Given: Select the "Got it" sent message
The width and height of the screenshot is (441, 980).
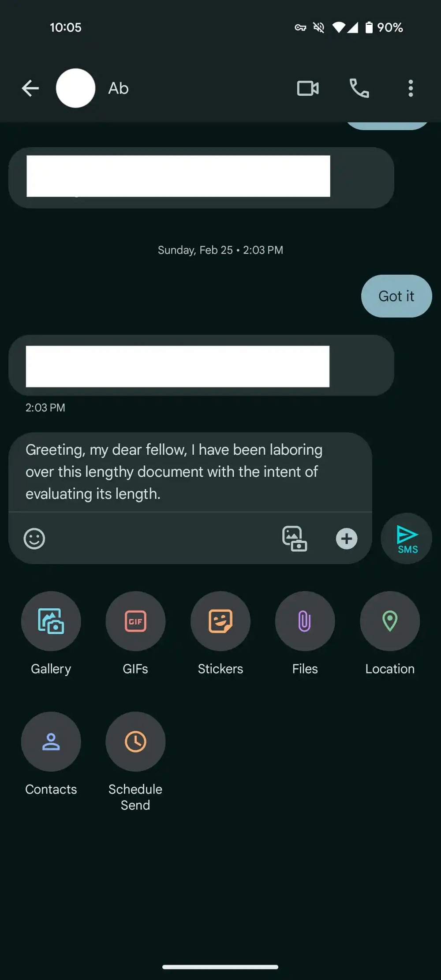Looking at the screenshot, I should [x=396, y=296].
